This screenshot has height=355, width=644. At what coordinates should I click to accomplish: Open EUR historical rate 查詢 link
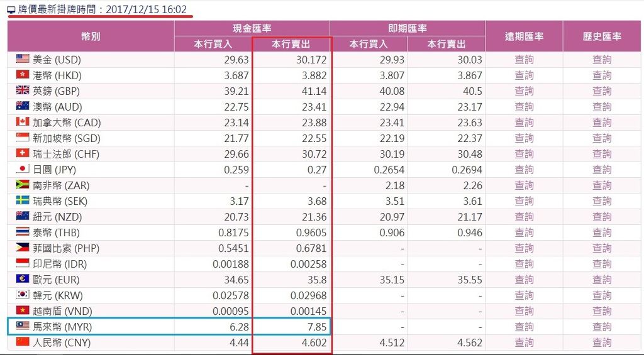click(x=602, y=280)
